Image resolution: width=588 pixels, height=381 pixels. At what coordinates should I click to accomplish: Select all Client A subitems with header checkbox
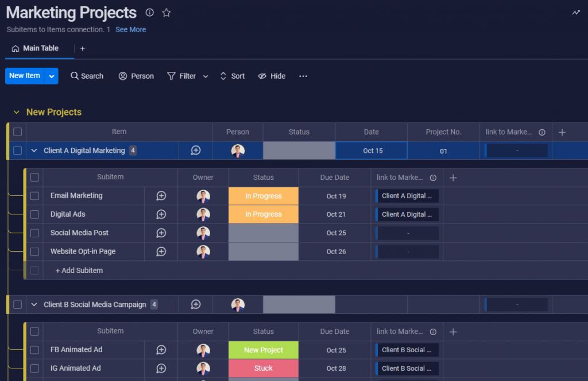[x=34, y=177]
